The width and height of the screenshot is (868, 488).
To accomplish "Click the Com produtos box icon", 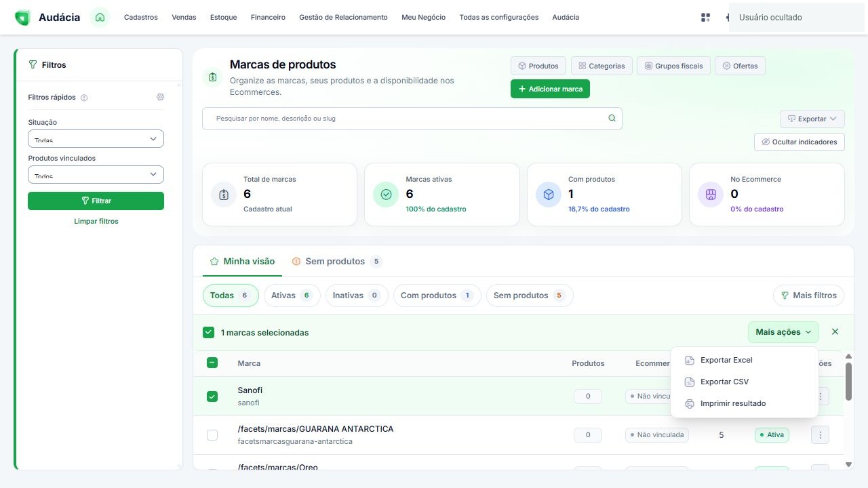I will tap(549, 195).
